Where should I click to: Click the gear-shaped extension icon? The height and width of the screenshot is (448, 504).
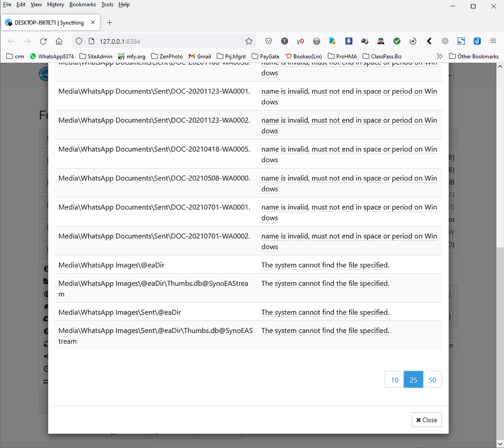(317, 41)
